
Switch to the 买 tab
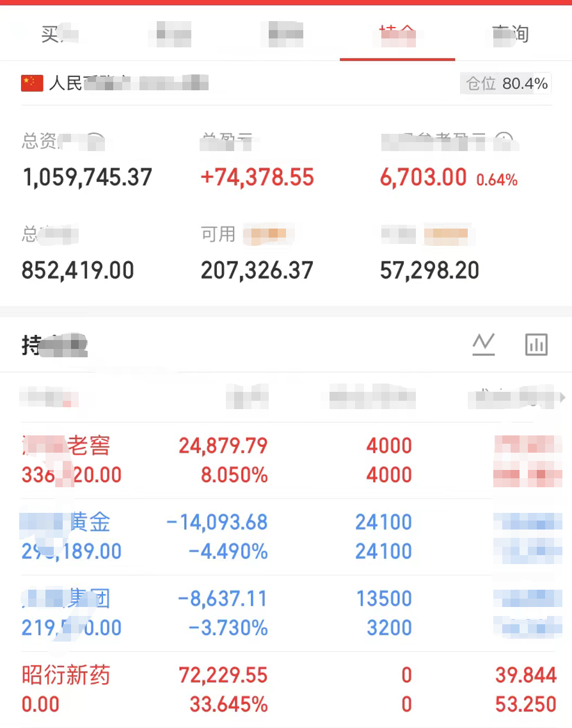[60, 34]
